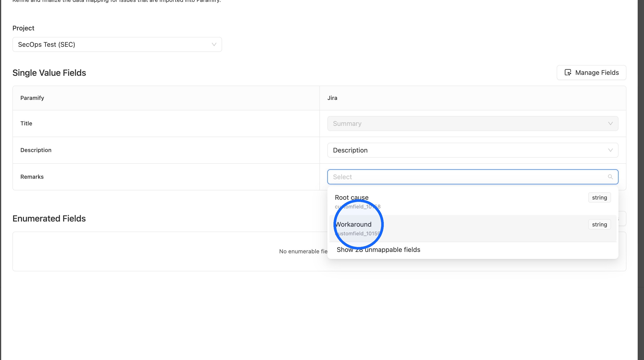Show 28 unmappable fields
Image resolution: width=644 pixels, height=360 pixels.
click(378, 250)
